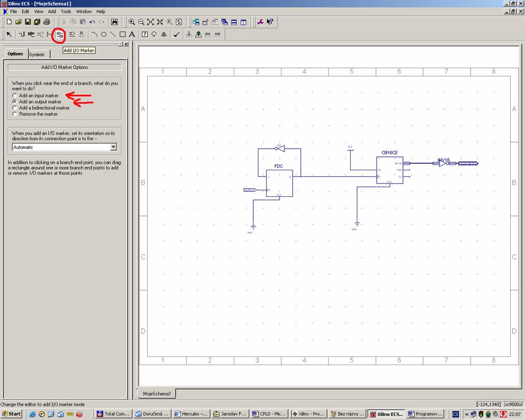Select the Add Wire tool

[22, 34]
